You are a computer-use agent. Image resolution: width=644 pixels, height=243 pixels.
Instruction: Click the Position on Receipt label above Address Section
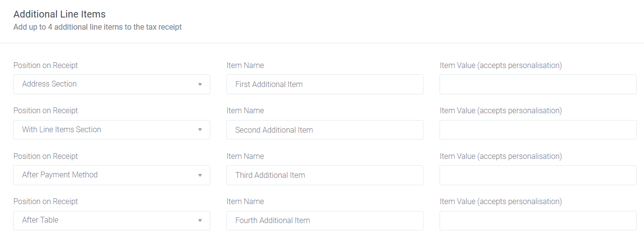click(46, 65)
